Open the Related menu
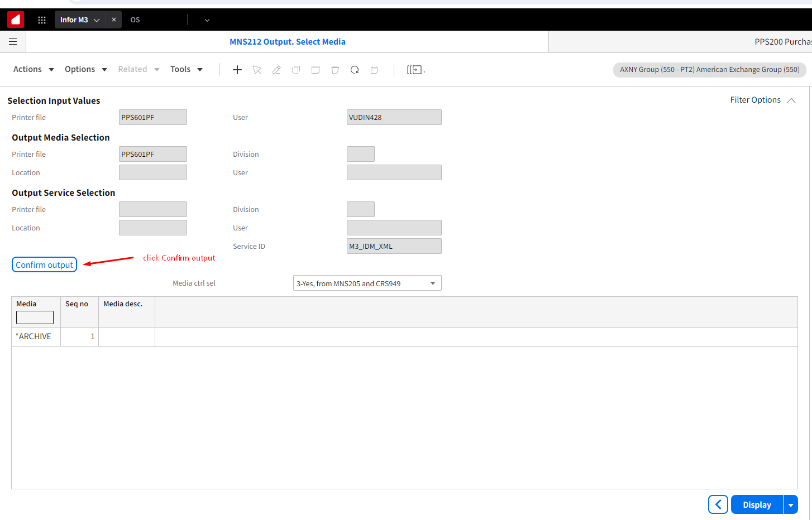Viewport: 812px width, 520px height. click(139, 69)
